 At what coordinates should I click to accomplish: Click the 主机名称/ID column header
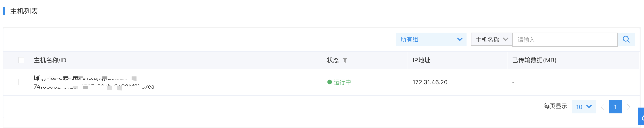click(x=50, y=60)
